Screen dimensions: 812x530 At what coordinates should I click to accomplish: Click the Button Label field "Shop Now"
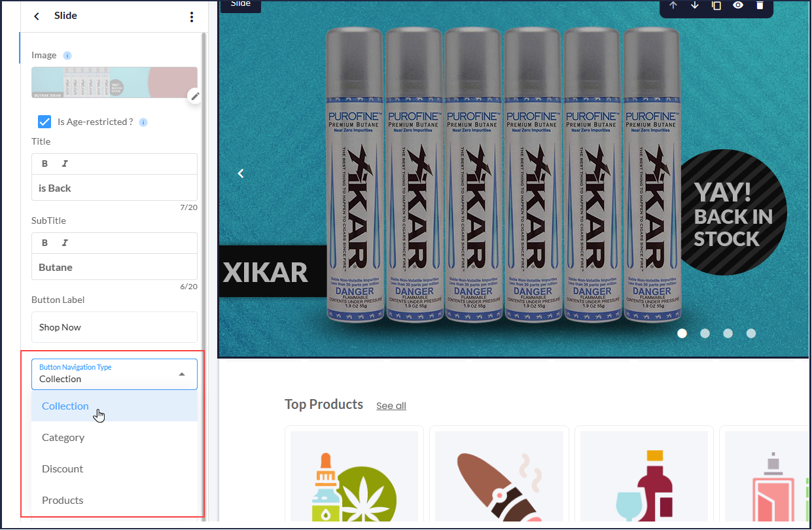(x=115, y=327)
